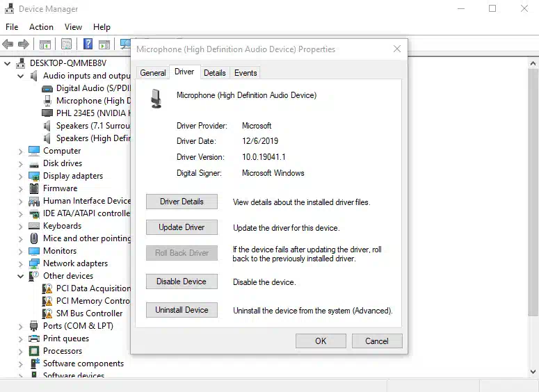The image size is (539, 392).
Task: Click the Forward arrow toolbar icon
Action: click(x=24, y=44)
